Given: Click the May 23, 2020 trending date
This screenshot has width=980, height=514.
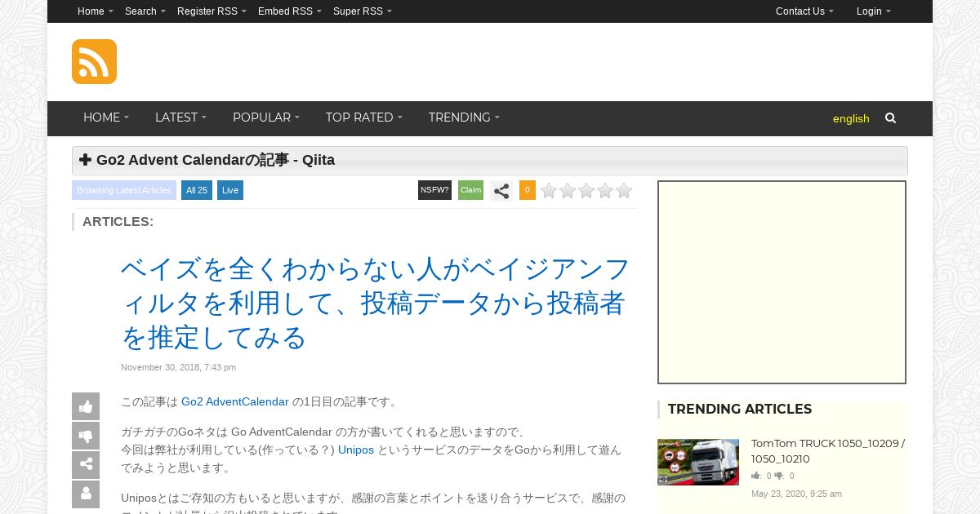Looking at the screenshot, I should pos(796,494).
